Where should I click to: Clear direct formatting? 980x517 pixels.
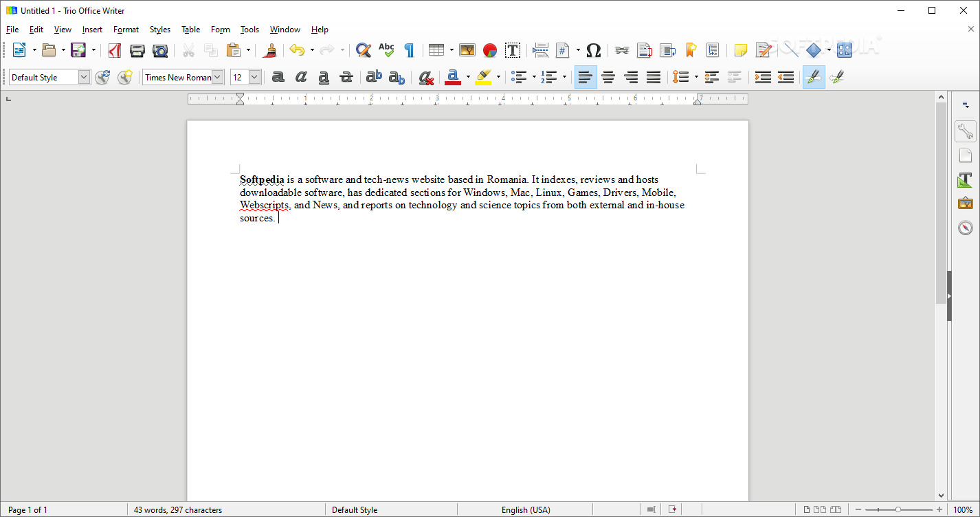[x=426, y=77]
